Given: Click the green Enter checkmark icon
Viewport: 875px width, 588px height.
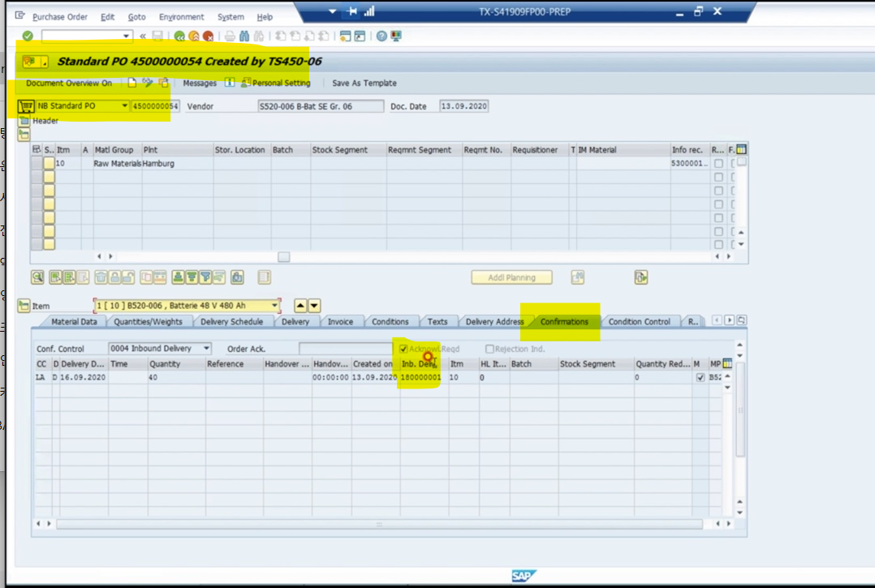Looking at the screenshot, I should 28,36.
